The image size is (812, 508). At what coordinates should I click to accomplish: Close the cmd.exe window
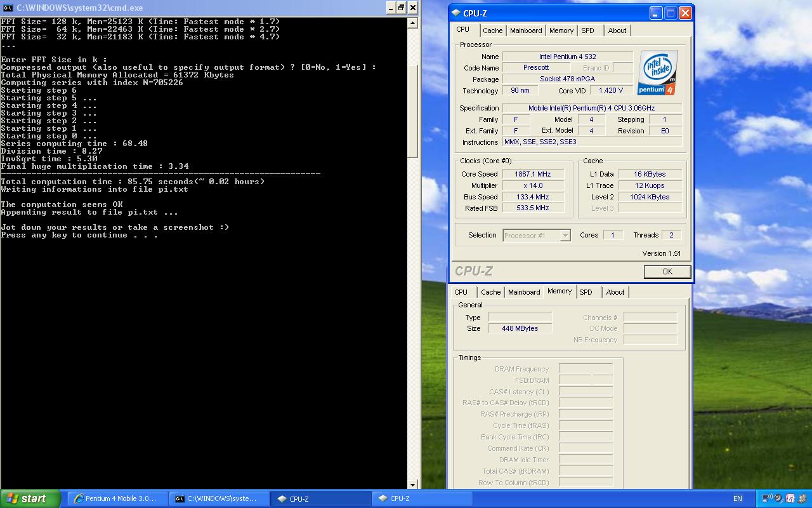click(x=413, y=8)
